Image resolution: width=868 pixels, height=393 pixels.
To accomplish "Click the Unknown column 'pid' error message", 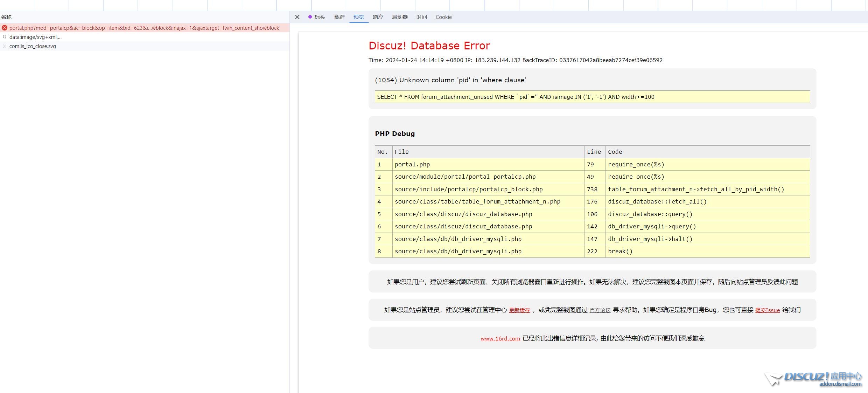I will (450, 80).
